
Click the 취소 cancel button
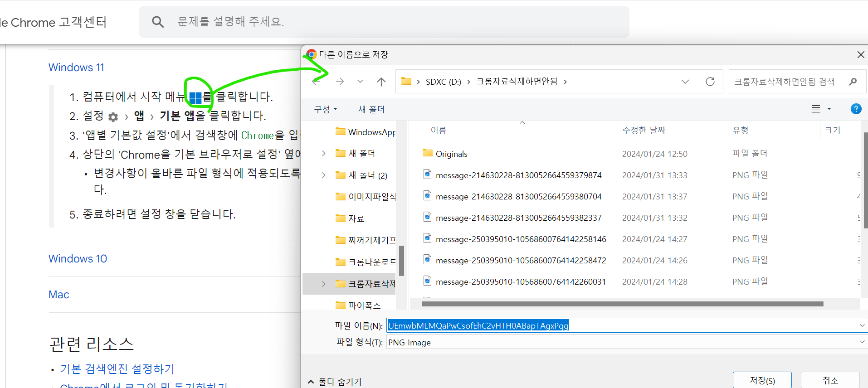click(x=830, y=380)
